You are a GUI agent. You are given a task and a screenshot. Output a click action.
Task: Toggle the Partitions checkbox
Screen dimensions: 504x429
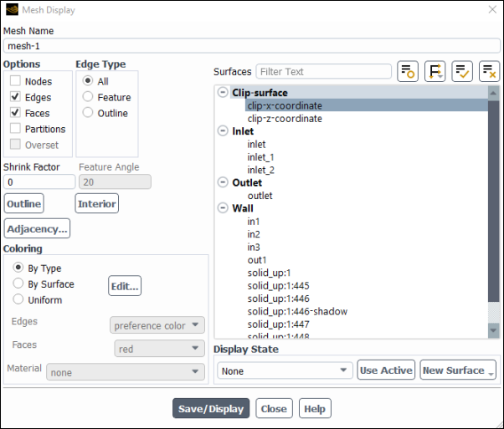click(x=16, y=129)
